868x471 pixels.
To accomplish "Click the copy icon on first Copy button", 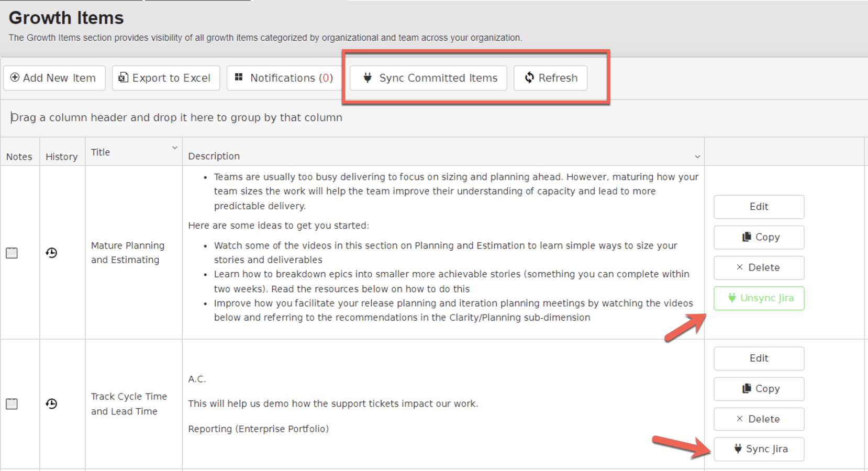I will pos(747,237).
